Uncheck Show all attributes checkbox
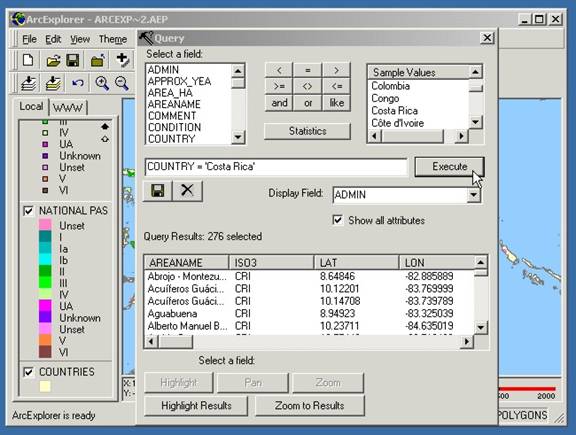The image size is (576, 435). (x=338, y=220)
